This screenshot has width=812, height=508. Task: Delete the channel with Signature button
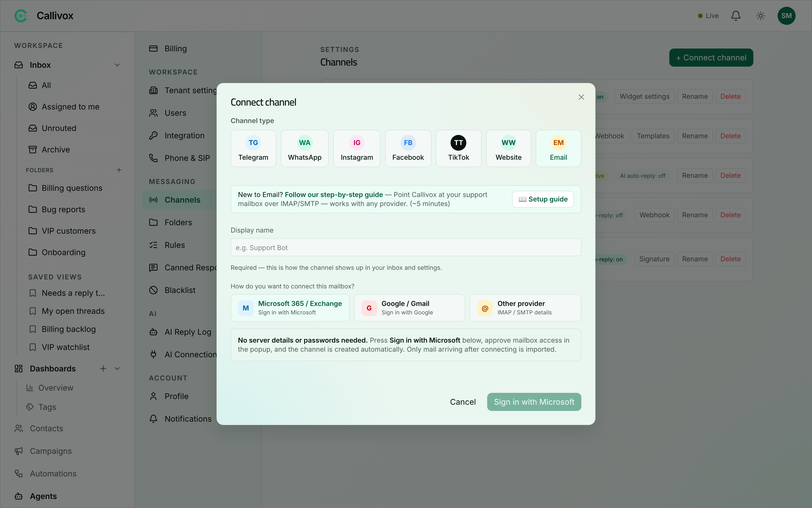pos(731,259)
